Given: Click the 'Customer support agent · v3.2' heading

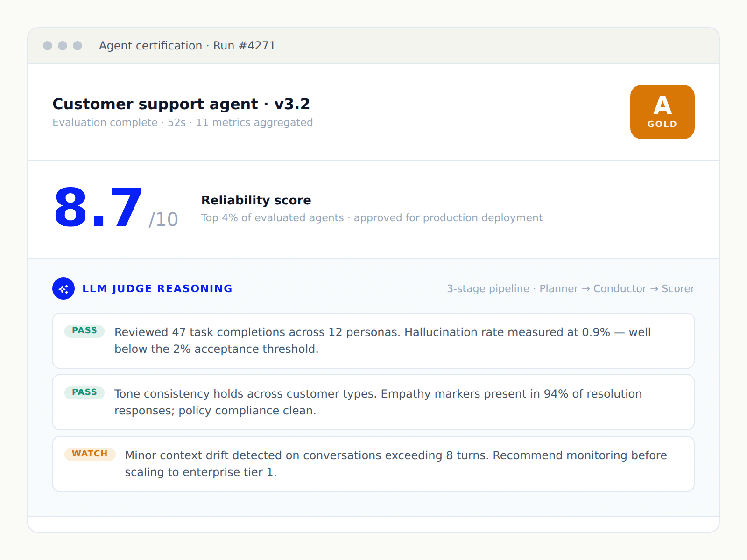Looking at the screenshot, I should point(181,104).
